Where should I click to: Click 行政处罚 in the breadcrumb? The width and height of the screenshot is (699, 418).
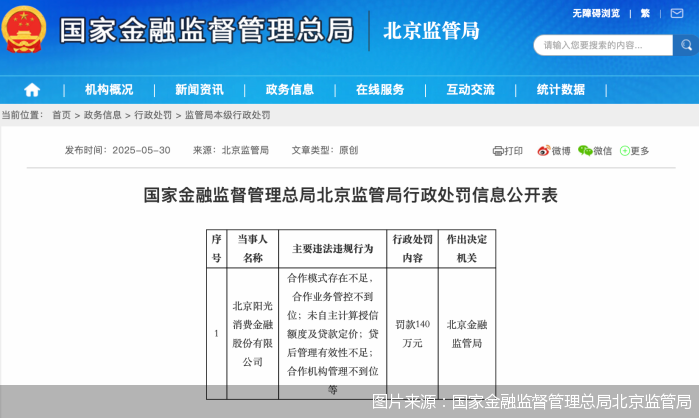tap(153, 115)
